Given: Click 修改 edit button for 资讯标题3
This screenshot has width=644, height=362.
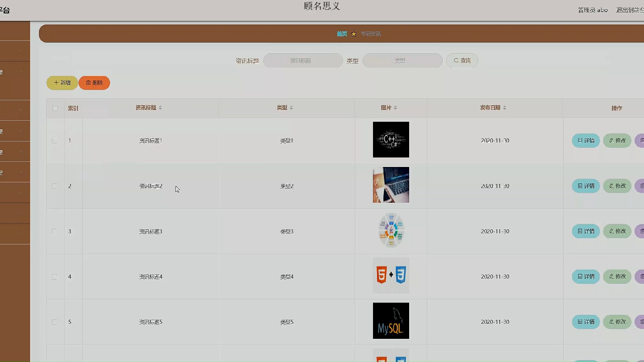Looking at the screenshot, I should [617, 231].
